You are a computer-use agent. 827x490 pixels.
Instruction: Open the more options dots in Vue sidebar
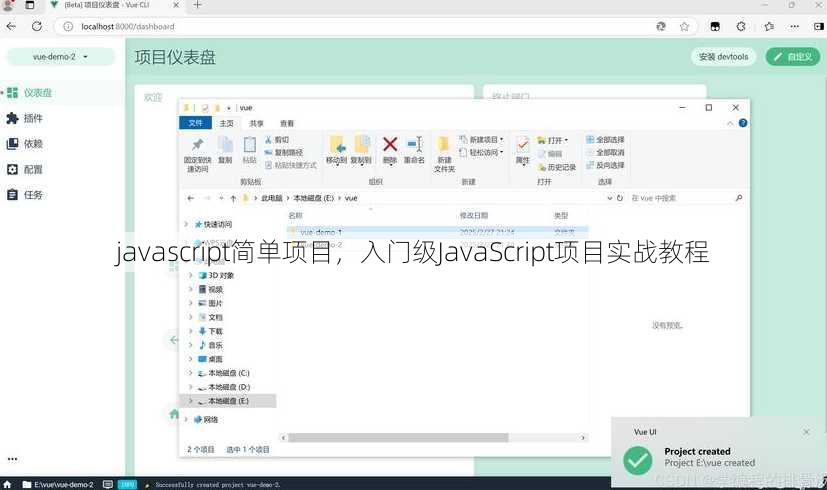pos(13,459)
